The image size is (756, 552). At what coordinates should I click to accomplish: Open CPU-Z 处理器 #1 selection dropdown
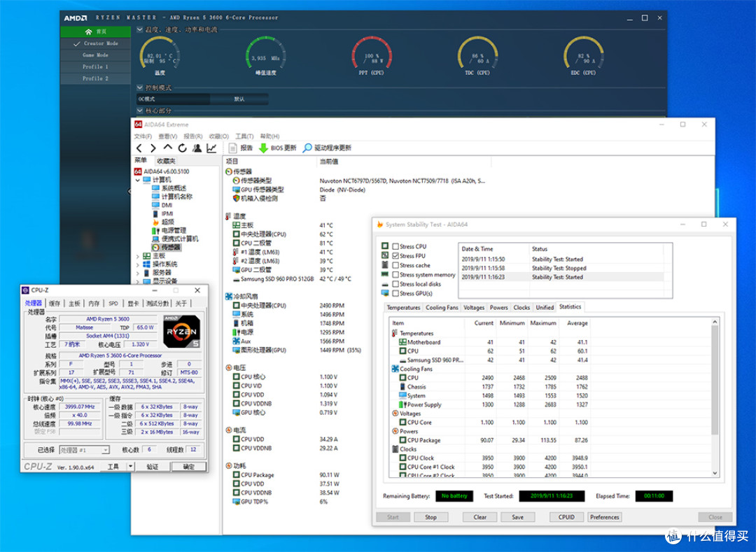(x=106, y=450)
